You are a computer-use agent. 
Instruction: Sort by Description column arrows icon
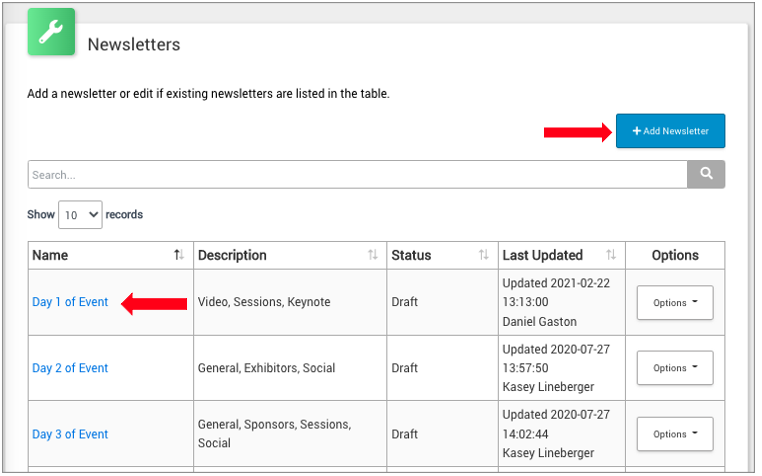pyautogui.click(x=373, y=256)
